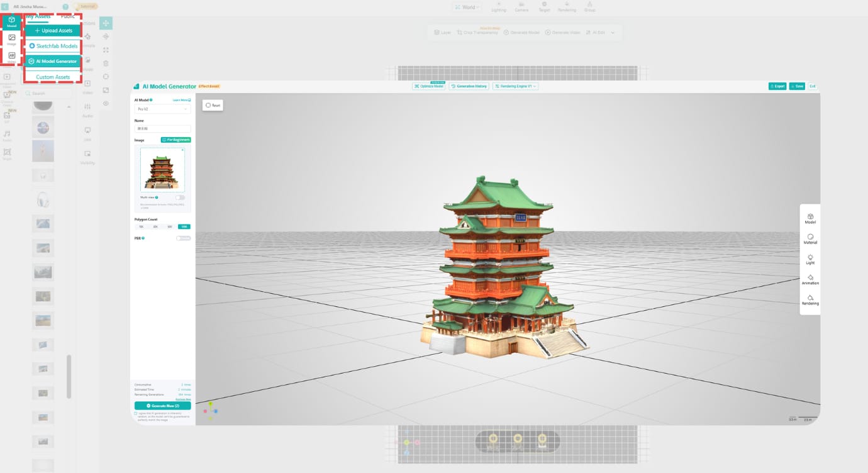Click the For Beginners button
868x473 pixels.
click(175, 140)
